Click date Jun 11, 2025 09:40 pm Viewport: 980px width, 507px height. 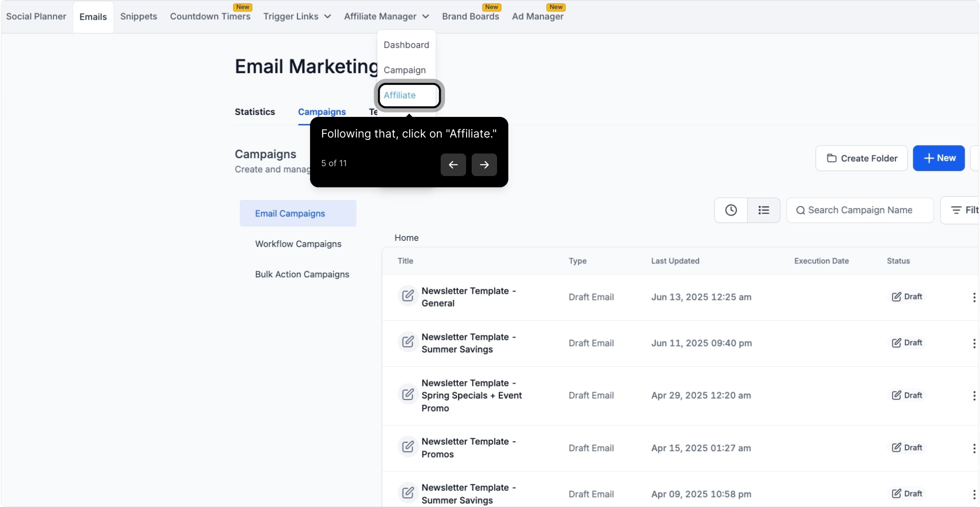tap(701, 343)
